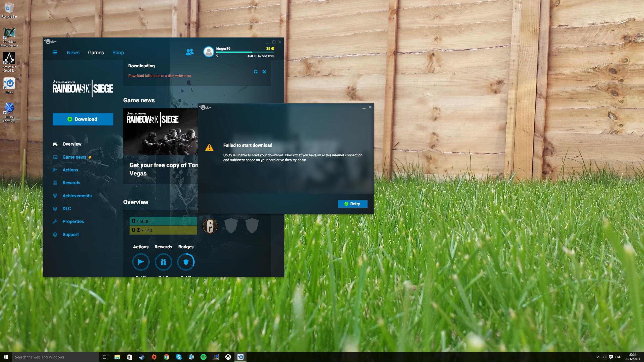
Task: Click the cube icon beside DLC
Action: point(55,209)
